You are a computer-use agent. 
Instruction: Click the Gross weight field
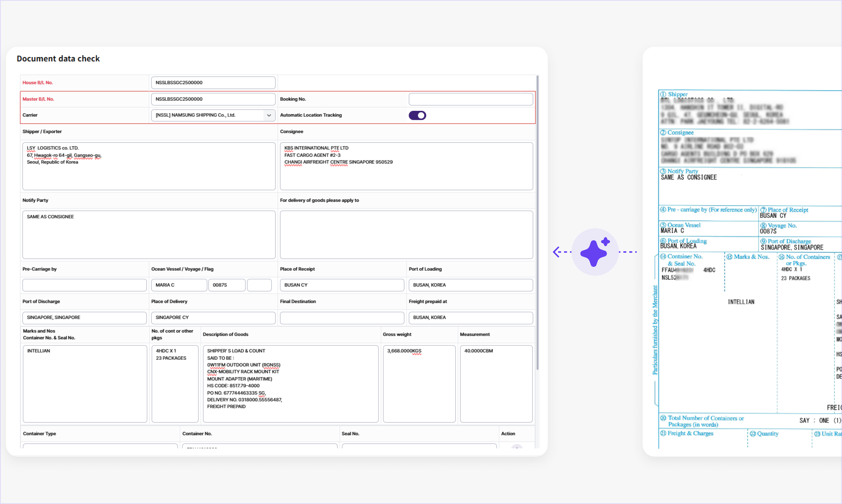[419, 384]
